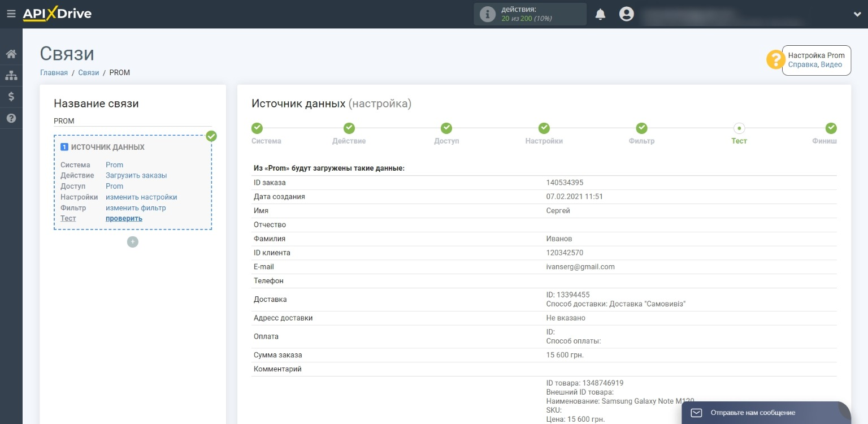
Task: Click the envelope icon in chat widget
Action: [696, 413]
